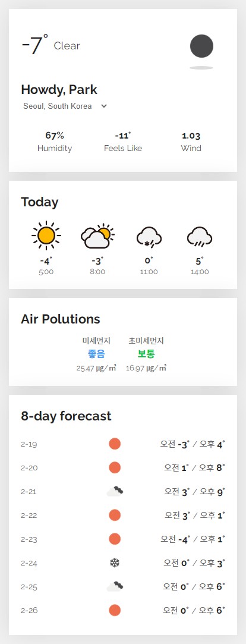This screenshot has height=644, width=246.
Task: Click the 1.03 Wind stat
Action: 191,142
